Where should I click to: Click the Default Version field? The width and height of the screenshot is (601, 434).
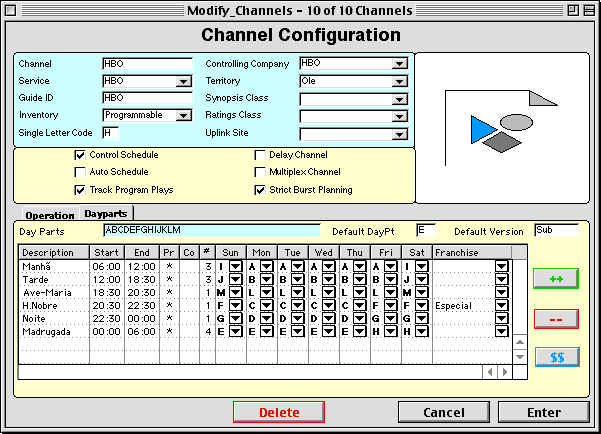tap(557, 230)
